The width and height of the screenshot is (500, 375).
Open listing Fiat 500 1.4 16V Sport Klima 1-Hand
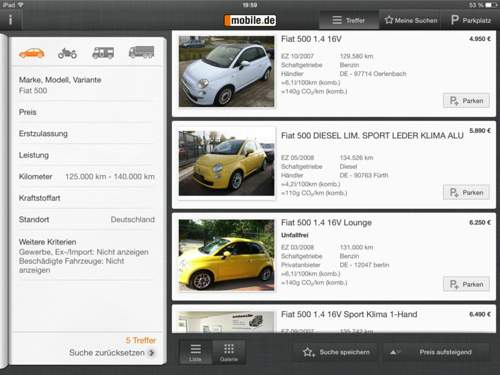coord(349,314)
